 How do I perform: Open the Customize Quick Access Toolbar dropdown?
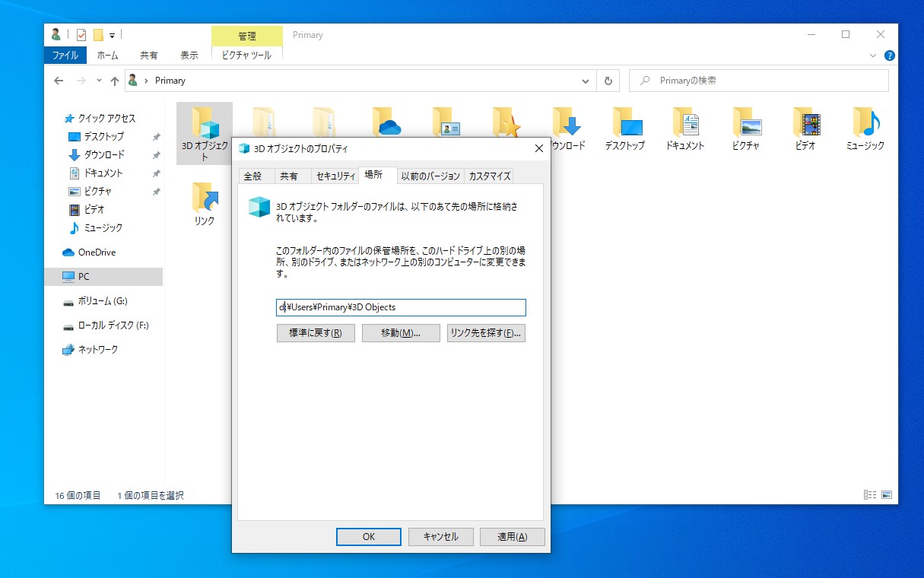tap(112, 35)
